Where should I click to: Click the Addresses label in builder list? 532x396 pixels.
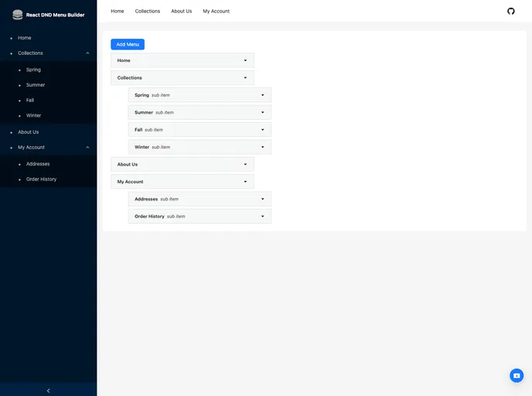(146, 199)
